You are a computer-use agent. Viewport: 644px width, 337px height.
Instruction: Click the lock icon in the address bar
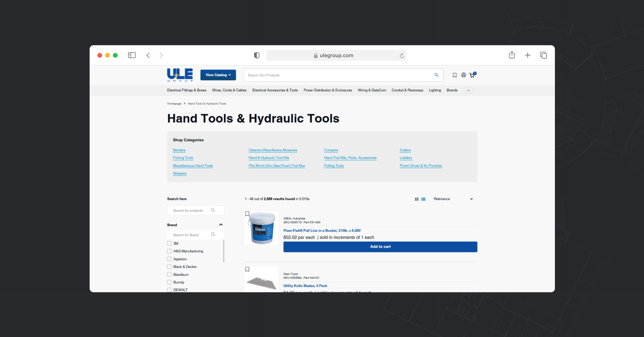tap(316, 56)
